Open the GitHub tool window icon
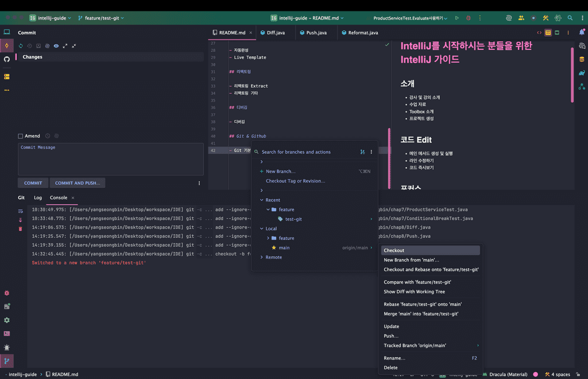588x379 pixels. tap(7, 59)
